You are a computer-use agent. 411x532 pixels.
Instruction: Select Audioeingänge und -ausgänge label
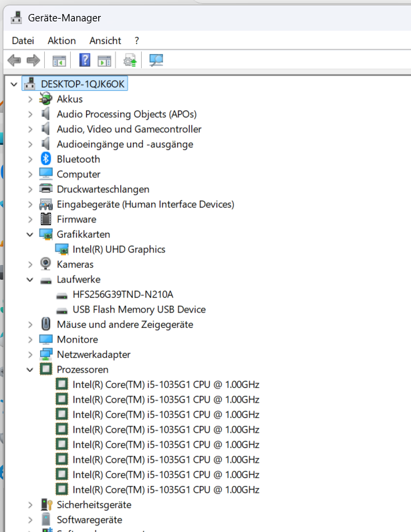[x=125, y=144]
